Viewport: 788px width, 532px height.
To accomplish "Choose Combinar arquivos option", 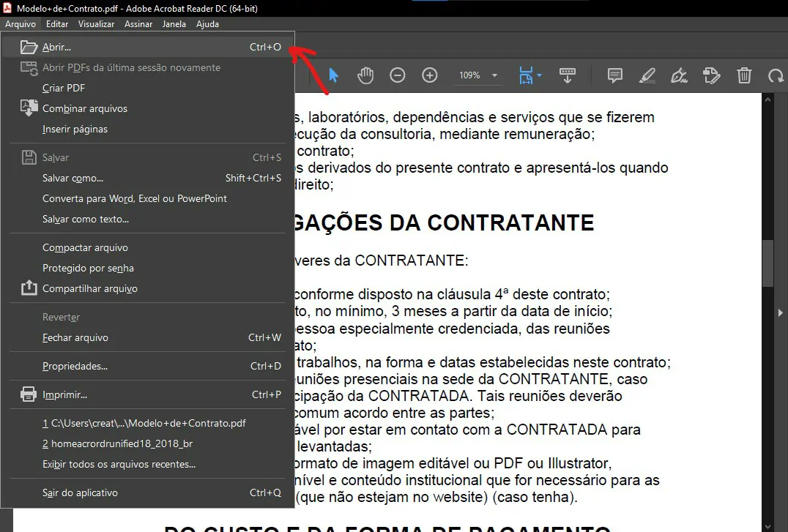I will [148, 108].
